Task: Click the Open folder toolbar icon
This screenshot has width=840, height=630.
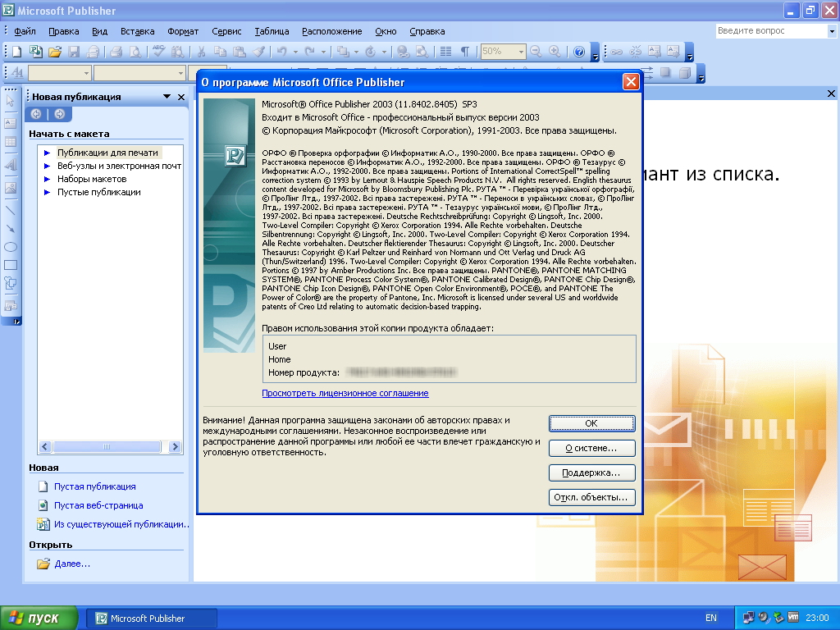Action: pyautogui.click(x=55, y=52)
